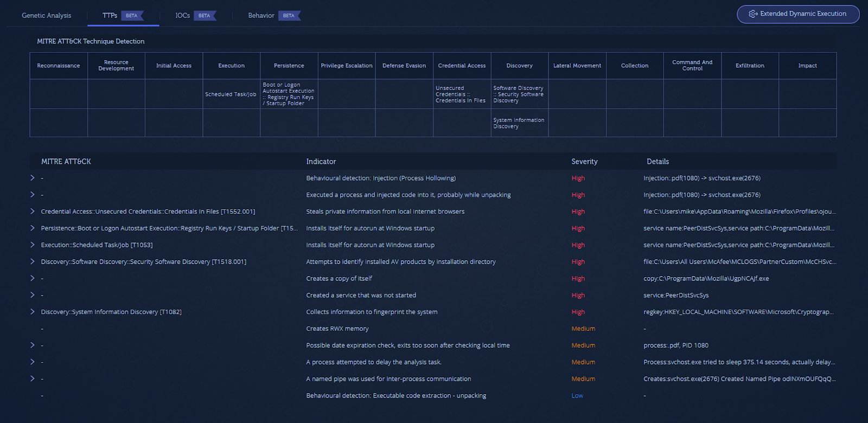Viewport: 868px width, 423px height.
Task: Click process:.pdf, PID 1080 detail
Action: pos(676,345)
